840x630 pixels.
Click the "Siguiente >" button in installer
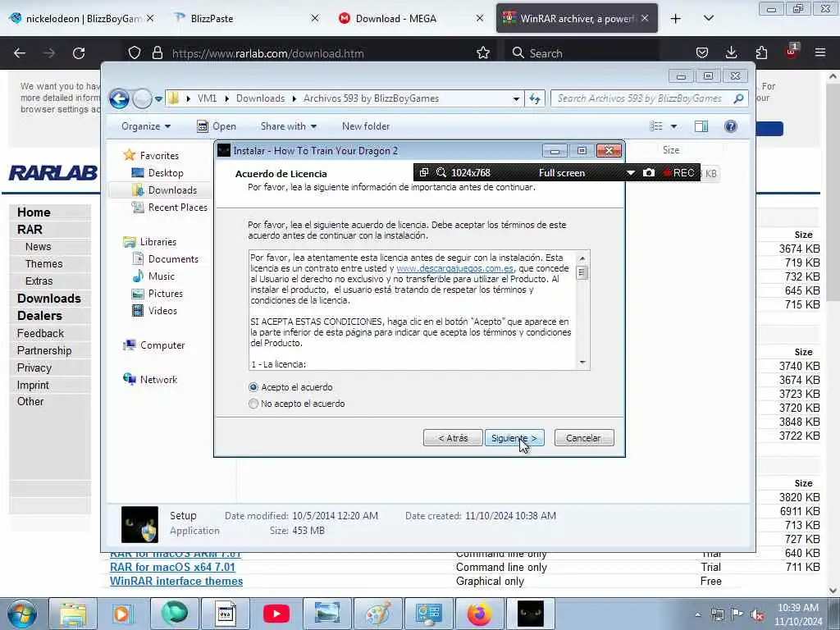(514, 438)
